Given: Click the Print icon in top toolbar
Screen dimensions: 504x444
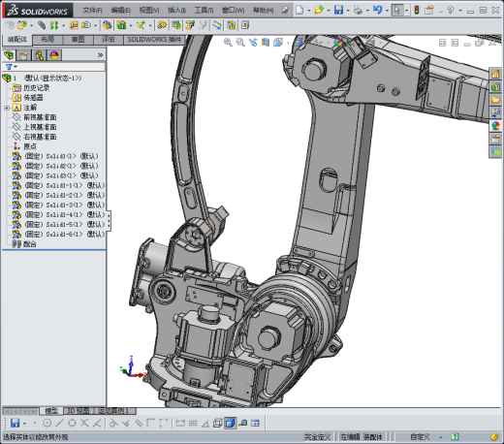Looking at the screenshot, I should pyautogui.click(x=358, y=11).
